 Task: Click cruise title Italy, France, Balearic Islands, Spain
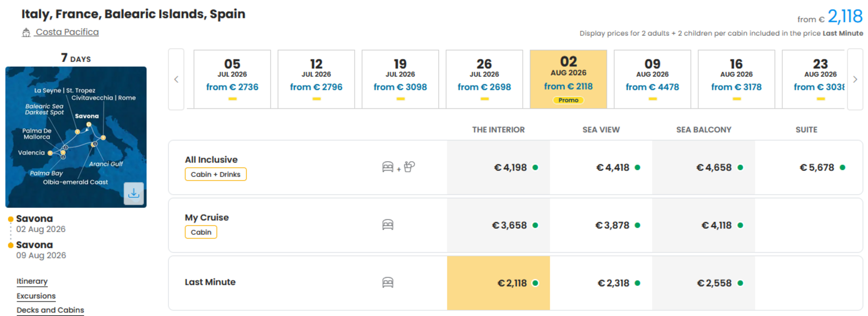point(133,14)
